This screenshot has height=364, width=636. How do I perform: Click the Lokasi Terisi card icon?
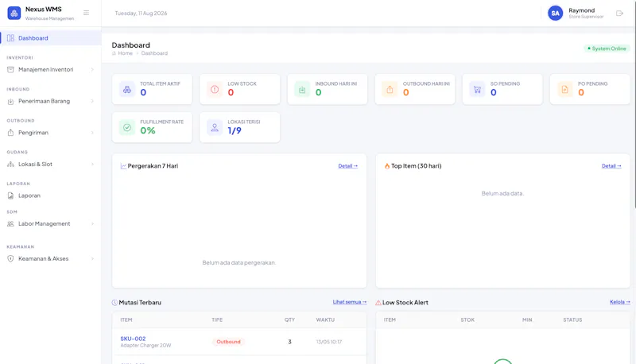point(215,128)
